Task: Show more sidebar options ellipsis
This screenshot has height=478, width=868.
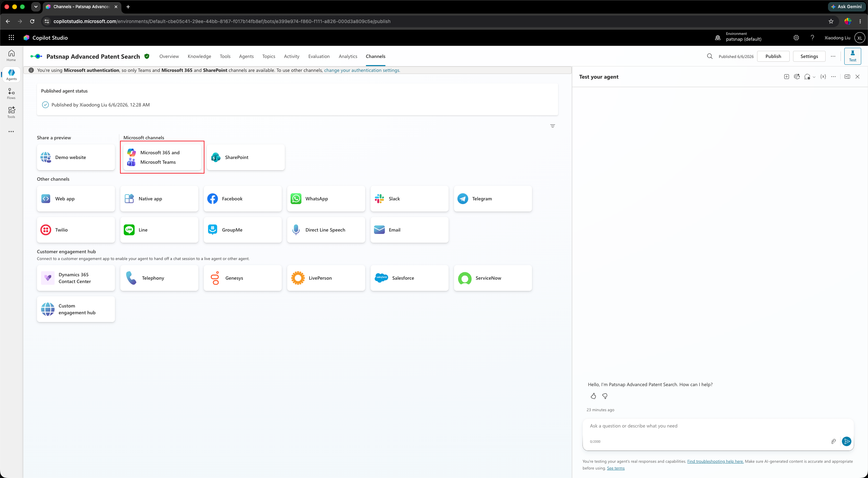Action: (11, 132)
